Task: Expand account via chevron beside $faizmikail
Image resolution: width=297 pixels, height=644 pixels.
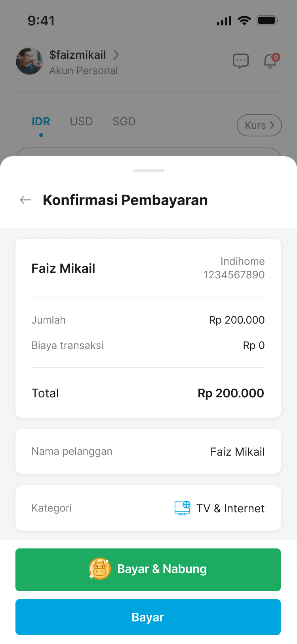Action: (116, 55)
